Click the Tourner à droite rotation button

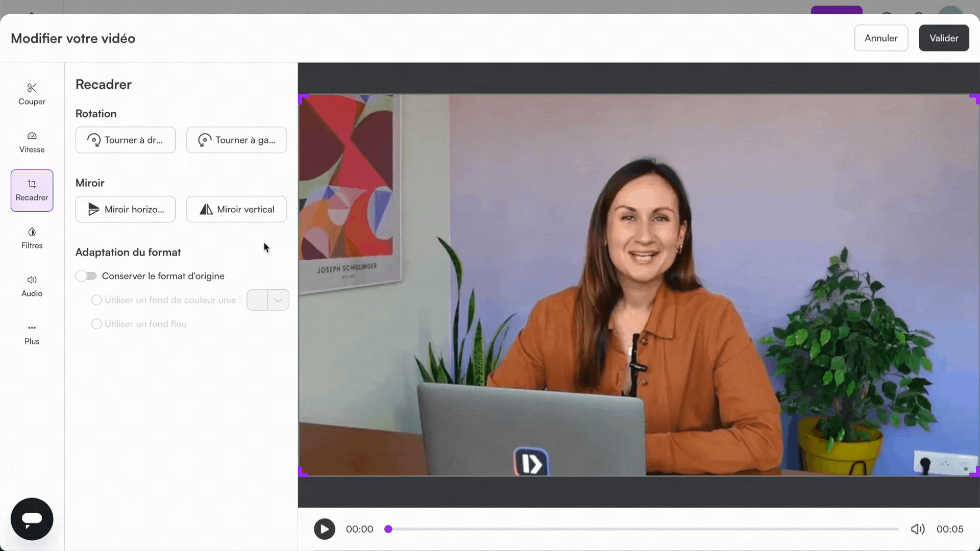coord(125,140)
